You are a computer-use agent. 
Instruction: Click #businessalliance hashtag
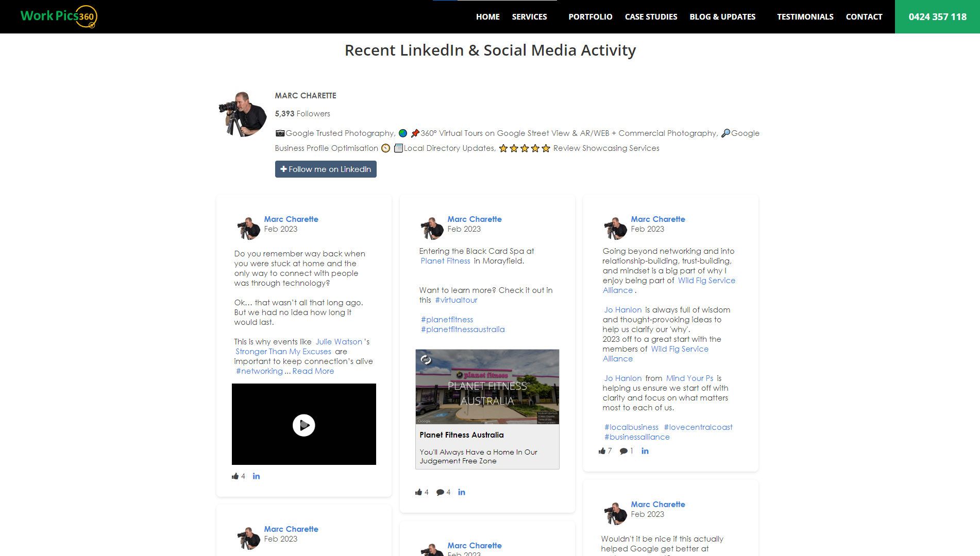click(x=637, y=437)
